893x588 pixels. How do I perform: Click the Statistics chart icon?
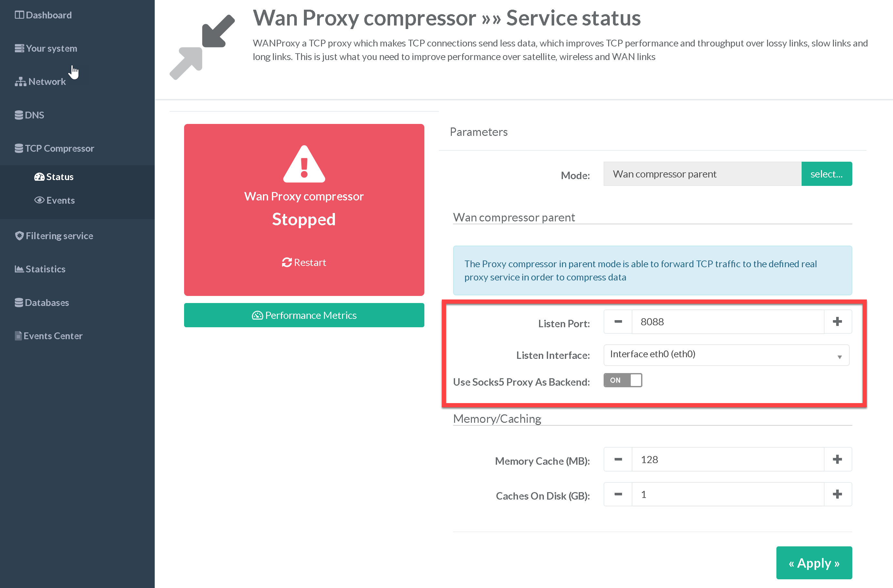point(19,269)
